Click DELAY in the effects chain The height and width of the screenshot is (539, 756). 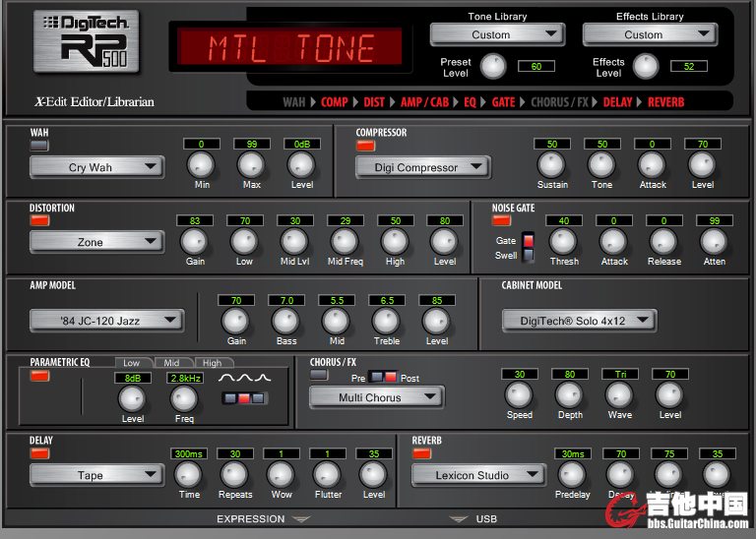click(x=617, y=101)
